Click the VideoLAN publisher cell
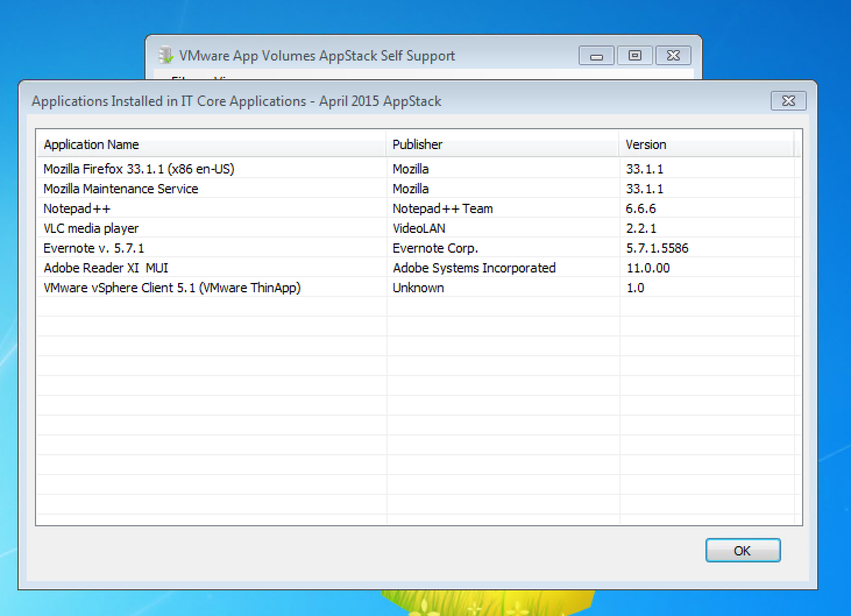851x616 pixels. tap(419, 228)
